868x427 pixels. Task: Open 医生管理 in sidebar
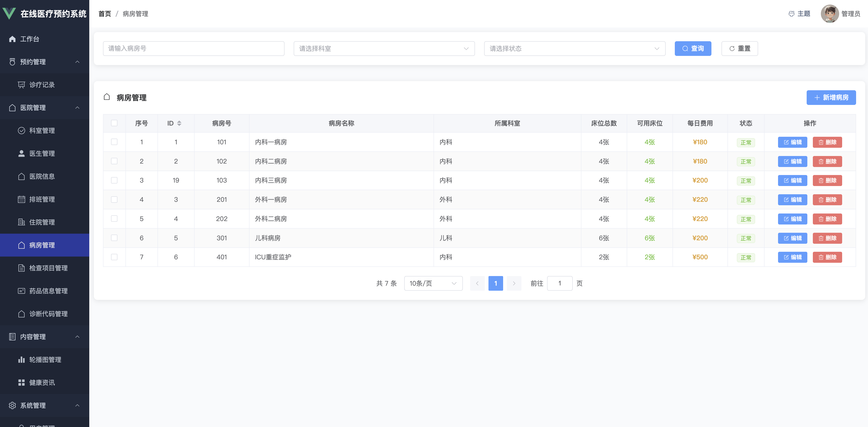(x=42, y=153)
